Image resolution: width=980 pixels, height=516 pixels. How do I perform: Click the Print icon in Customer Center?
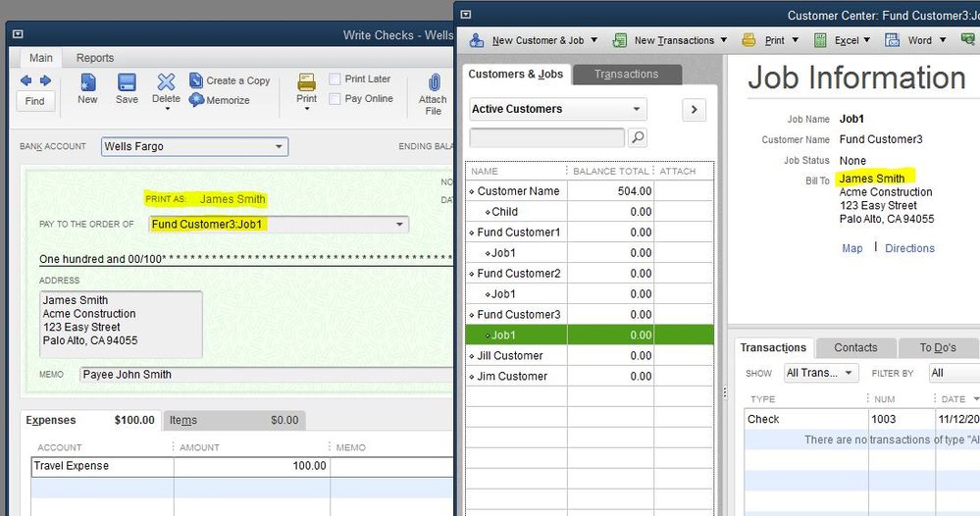click(748, 40)
